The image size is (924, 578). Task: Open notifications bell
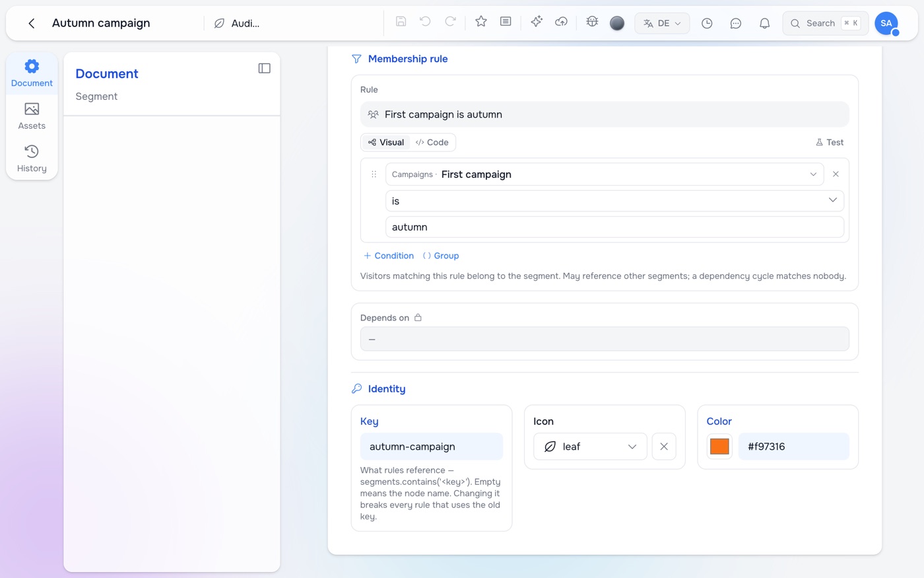[764, 23]
